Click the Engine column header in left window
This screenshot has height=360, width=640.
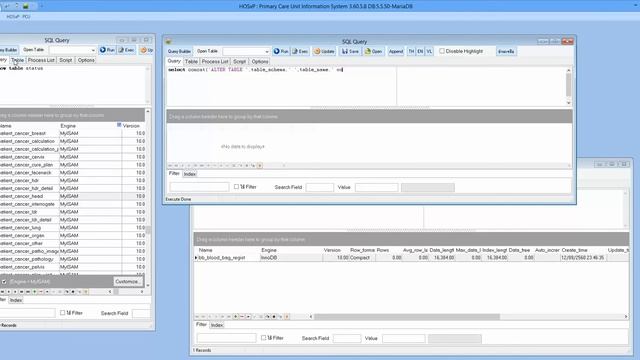[90, 126]
